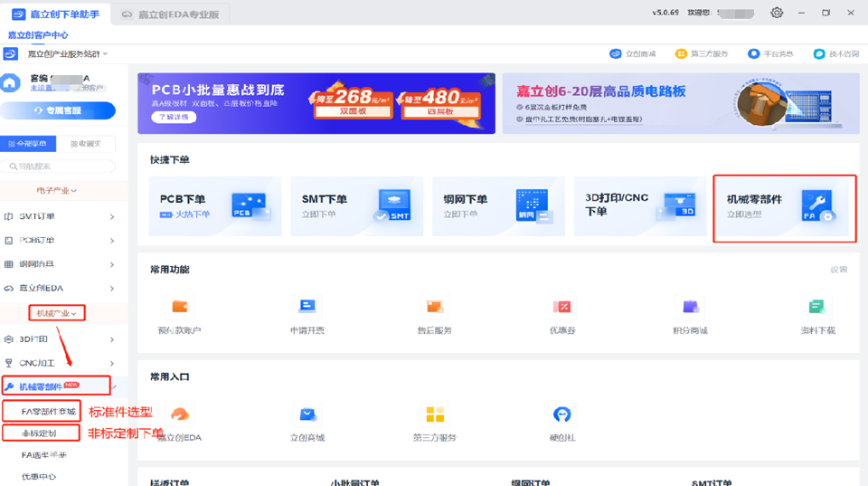Select the 收藏夹 sidebar tab

click(86, 144)
